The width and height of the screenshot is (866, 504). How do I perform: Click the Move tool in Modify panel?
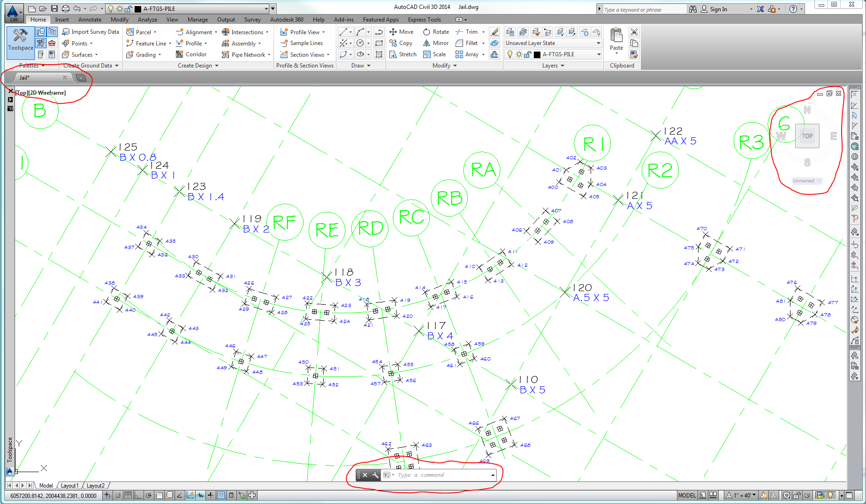point(401,32)
